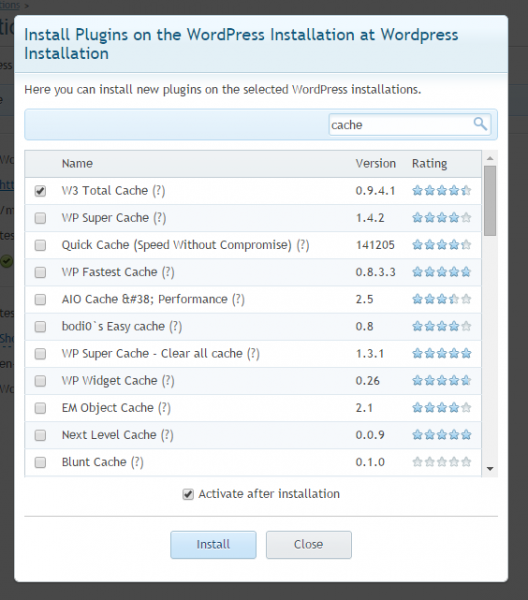Click W3 Total Cache star rating

[442, 190]
